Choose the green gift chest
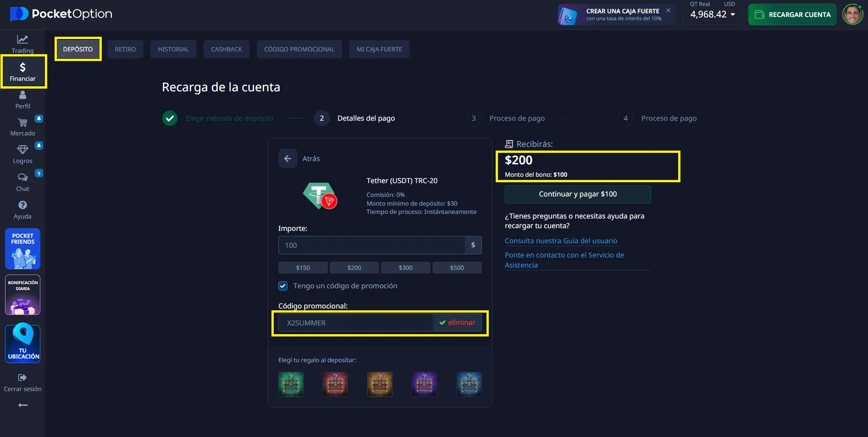The image size is (868, 437). coord(291,384)
